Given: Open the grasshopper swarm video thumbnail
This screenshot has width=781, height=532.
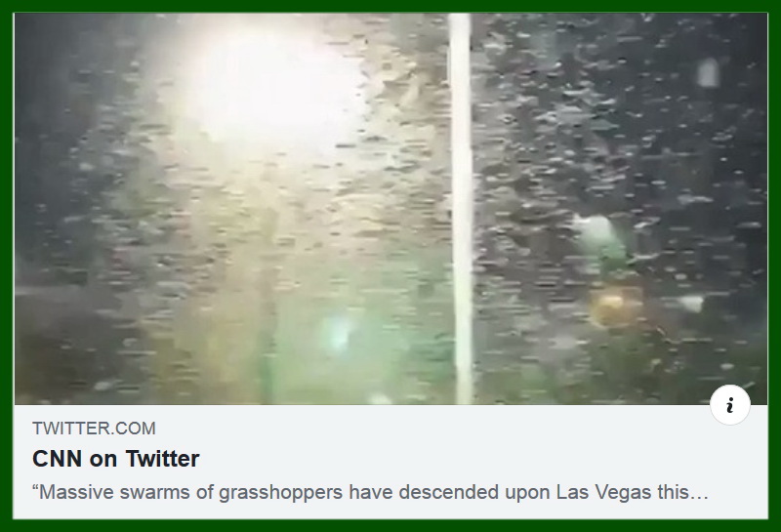Looking at the screenshot, I should pos(391,209).
